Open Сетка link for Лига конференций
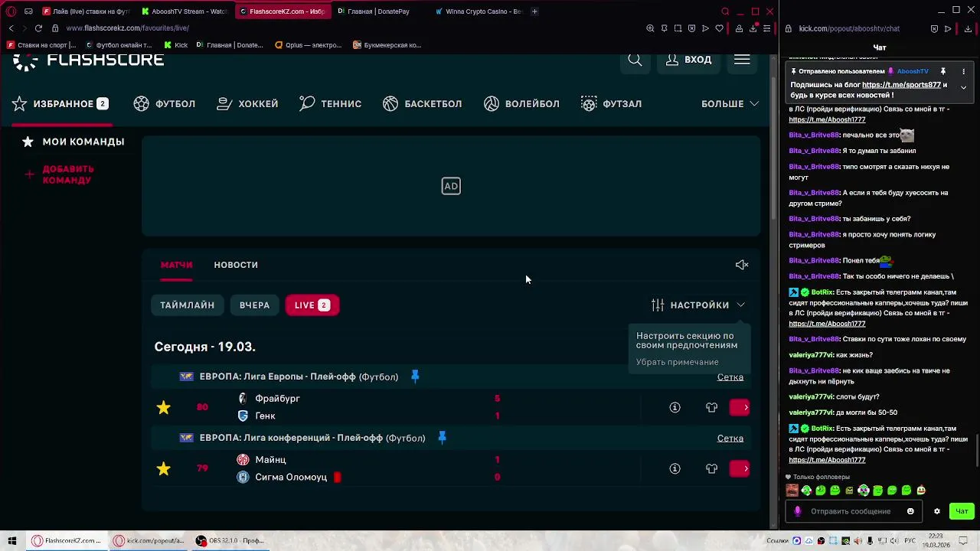Viewport: 980px width, 551px height. (730, 439)
